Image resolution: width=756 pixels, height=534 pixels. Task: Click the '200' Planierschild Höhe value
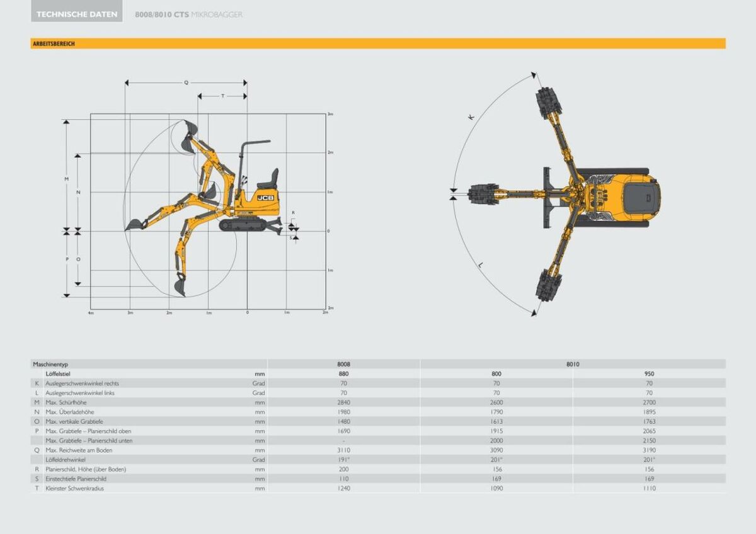coord(343,469)
